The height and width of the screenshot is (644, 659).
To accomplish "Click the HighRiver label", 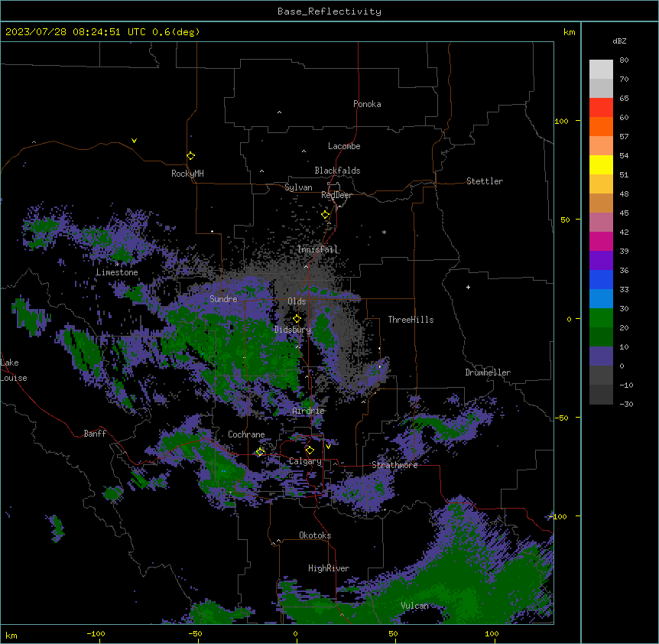I will point(329,568).
